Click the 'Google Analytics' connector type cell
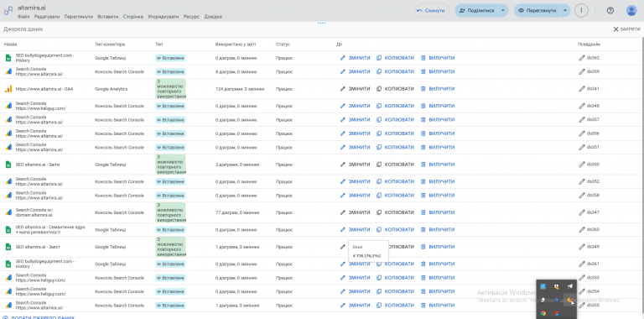This screenshot has height=319, width=644. [111, 89]
